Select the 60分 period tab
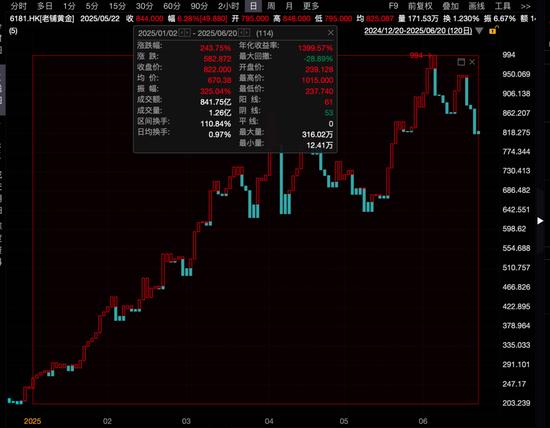550x428 pixels. point(172,6)
